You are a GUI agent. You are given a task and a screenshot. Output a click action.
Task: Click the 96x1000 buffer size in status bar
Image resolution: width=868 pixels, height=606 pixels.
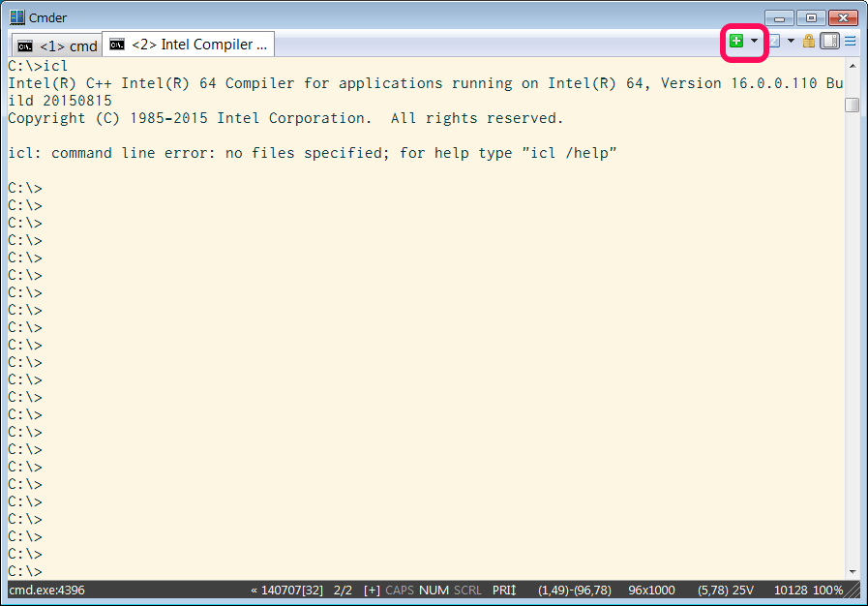651,591
